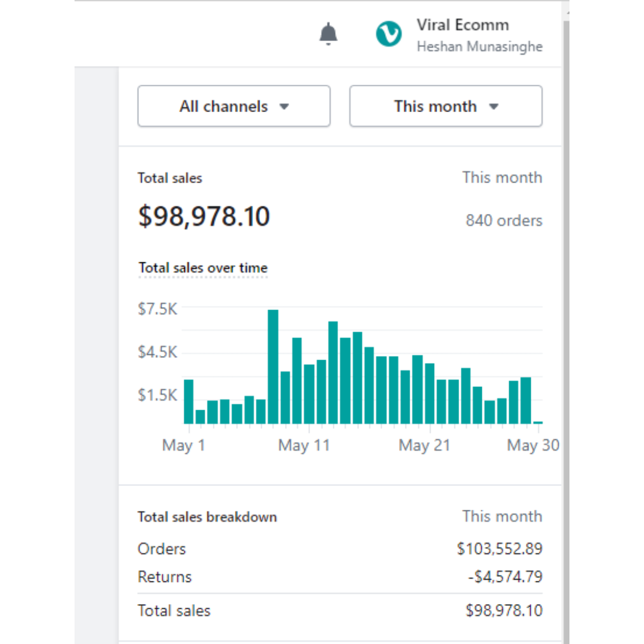
Task: Click the first chart bar at May 1
Action: 188,401
